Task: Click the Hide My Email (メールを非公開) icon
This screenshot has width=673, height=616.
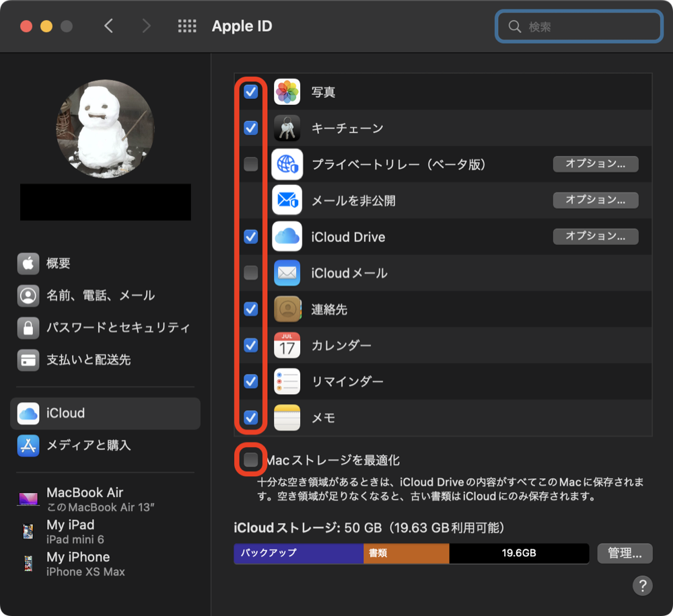Action: (287, 200)
